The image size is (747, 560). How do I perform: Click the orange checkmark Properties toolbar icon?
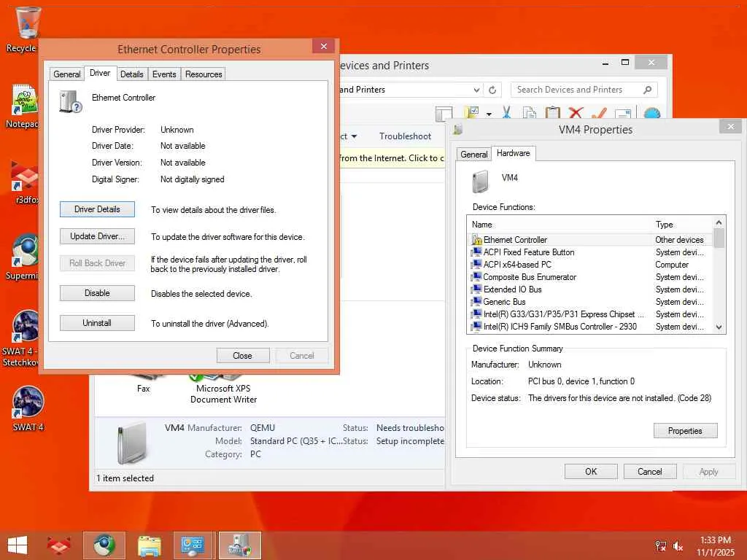click(x=599, y=113)
